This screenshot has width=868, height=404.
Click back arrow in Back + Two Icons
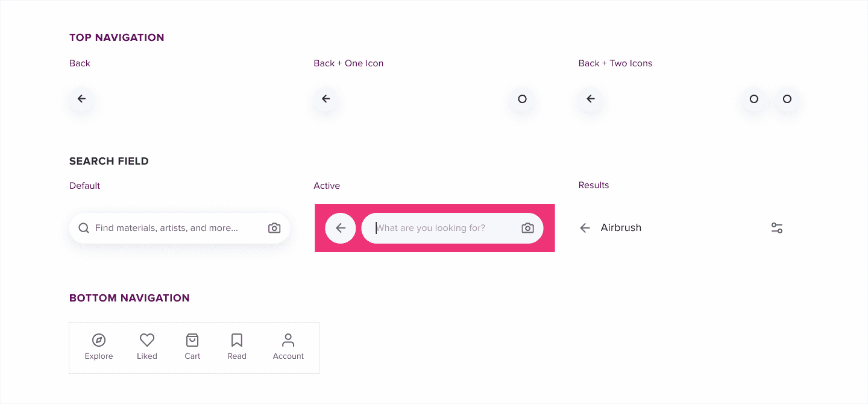pyautogui.click(x=591, y=99)
